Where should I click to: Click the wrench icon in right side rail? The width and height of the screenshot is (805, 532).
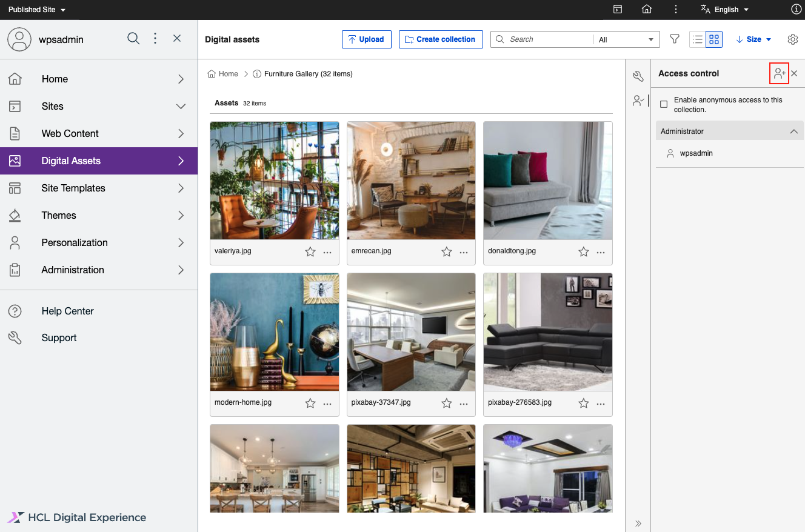pos(638,76)
